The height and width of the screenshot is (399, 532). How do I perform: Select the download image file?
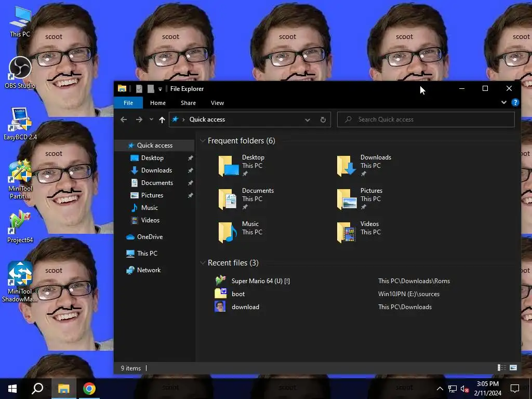[x=245, y=307]
